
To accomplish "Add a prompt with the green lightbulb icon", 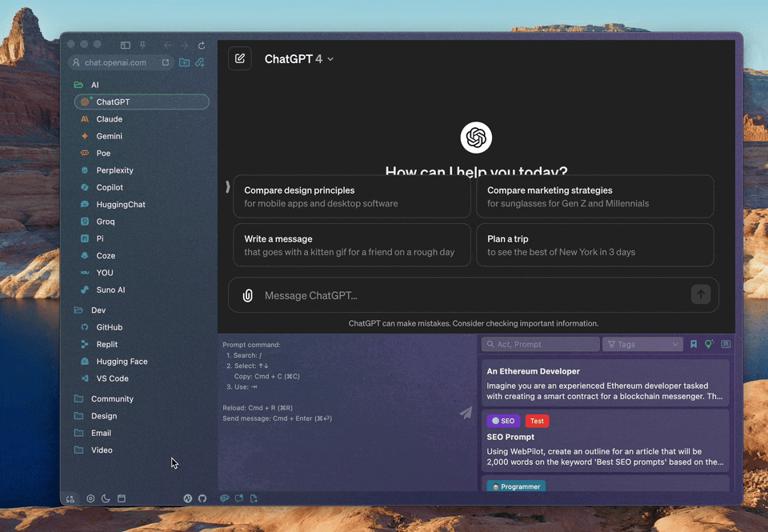I will pos(710,344).
